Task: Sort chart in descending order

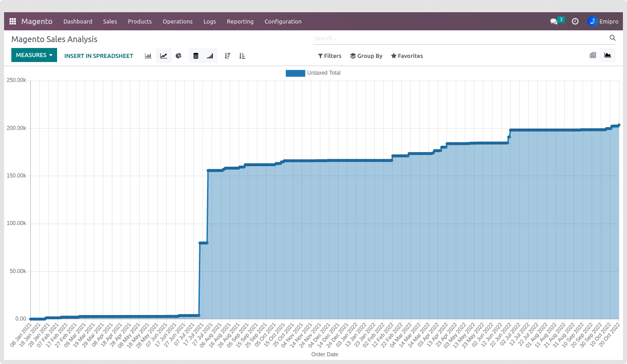Action: [227, 56]
